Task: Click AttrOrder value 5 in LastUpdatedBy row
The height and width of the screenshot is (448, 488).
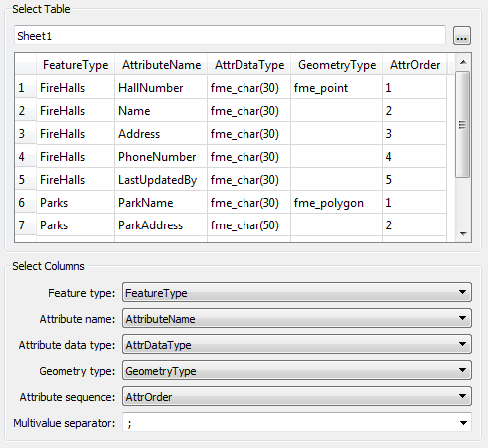Action: pos(414,180)
